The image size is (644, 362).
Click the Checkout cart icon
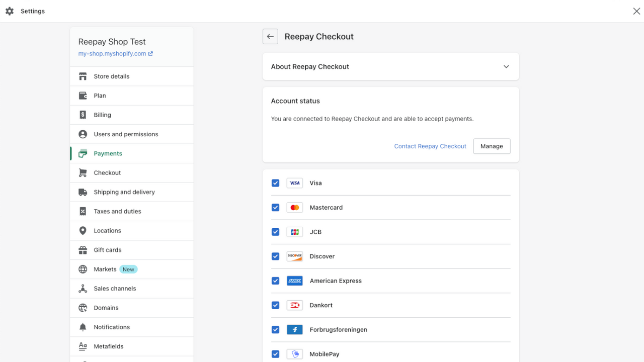pyautogui.click(x=83, y=173)
